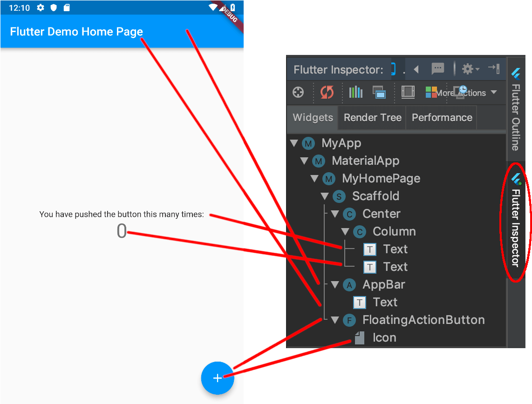Select the MyHomePage widget row

click(x=396, y=178)
